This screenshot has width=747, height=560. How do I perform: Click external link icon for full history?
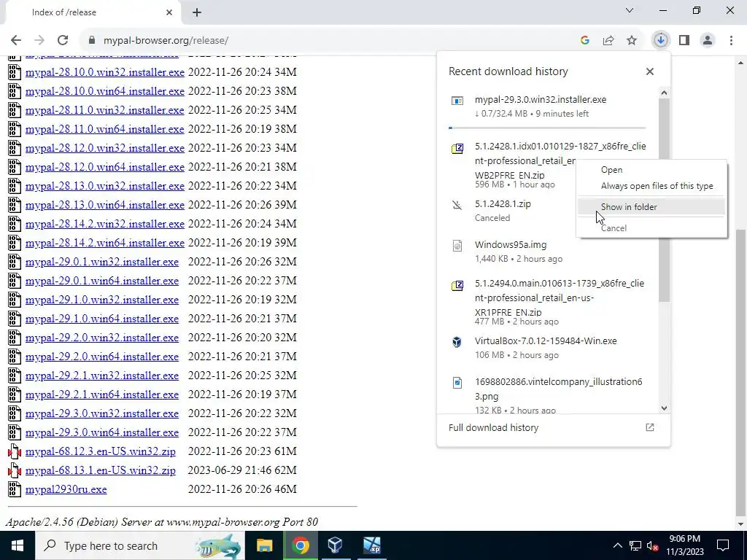[x=650, y=427]
